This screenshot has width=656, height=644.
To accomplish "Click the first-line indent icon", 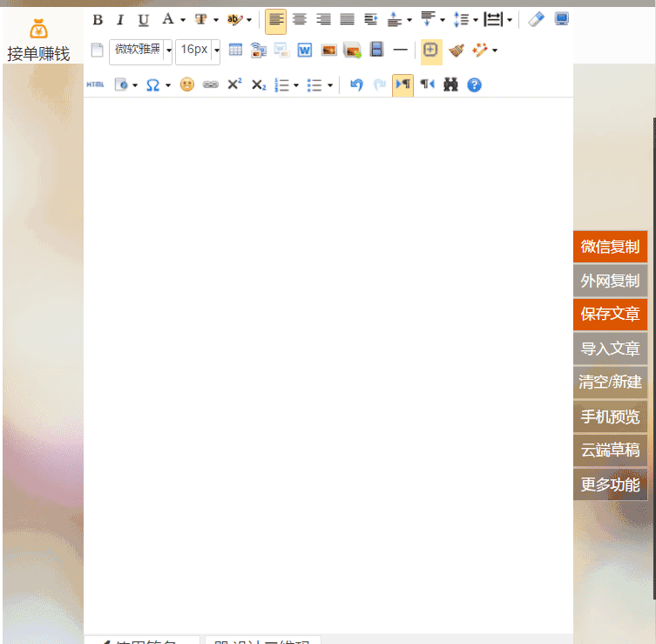I will click(x=371, y=19).
